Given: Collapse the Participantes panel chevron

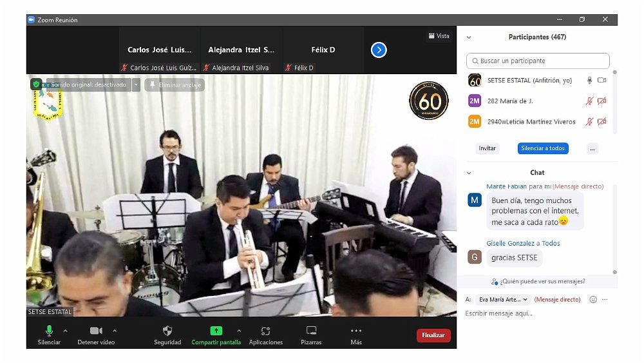Looking at the screenshot, I should (x=469, y=37).
